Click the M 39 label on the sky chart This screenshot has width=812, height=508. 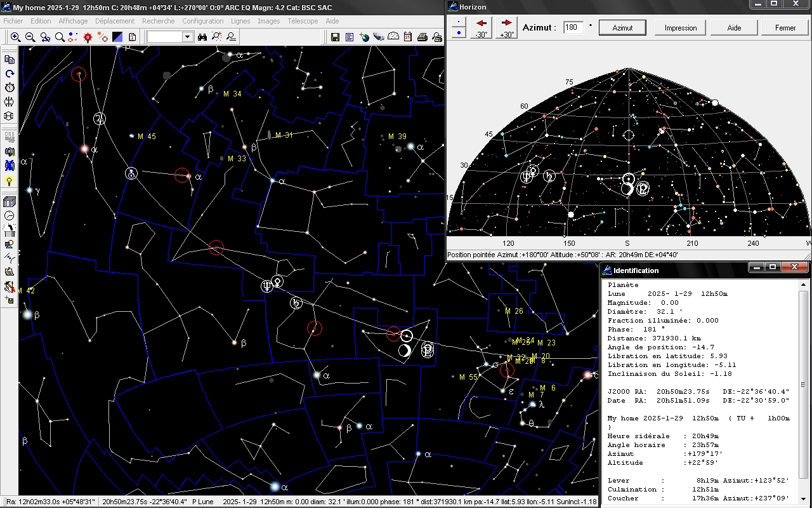pyautogui.click(x=397, y=137)
